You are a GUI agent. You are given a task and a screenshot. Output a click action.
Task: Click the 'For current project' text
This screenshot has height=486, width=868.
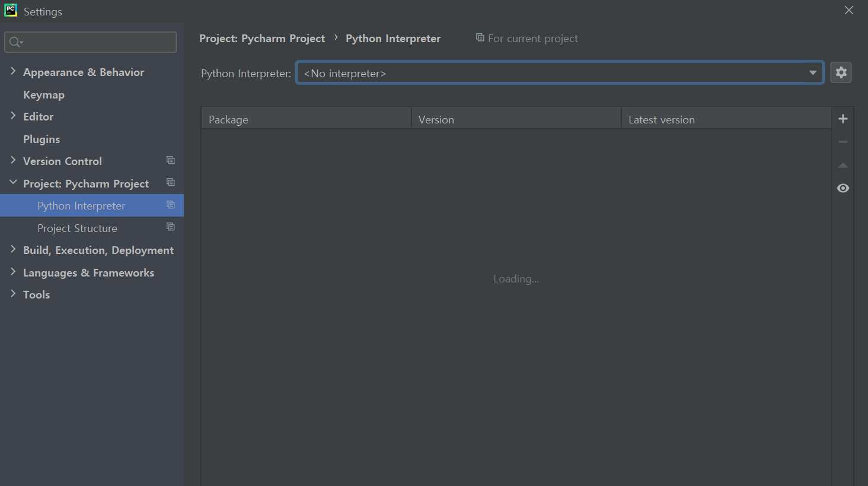coord(533,39)
